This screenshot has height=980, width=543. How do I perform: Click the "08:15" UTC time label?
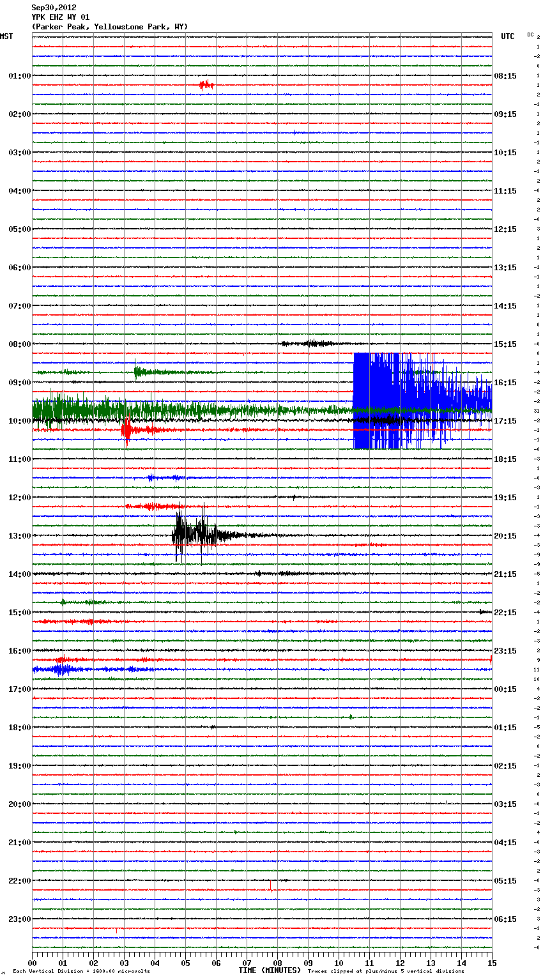pos(505,76)
